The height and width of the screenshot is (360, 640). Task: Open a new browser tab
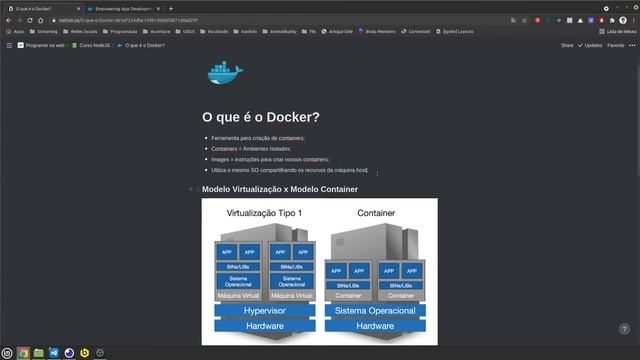(x=171, y=8)
